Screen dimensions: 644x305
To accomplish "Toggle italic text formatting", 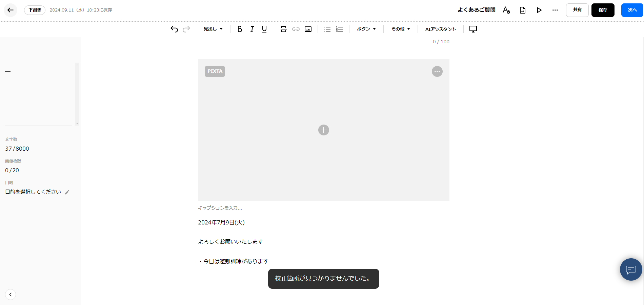I will pyautogui.click(x=252, y=29).
